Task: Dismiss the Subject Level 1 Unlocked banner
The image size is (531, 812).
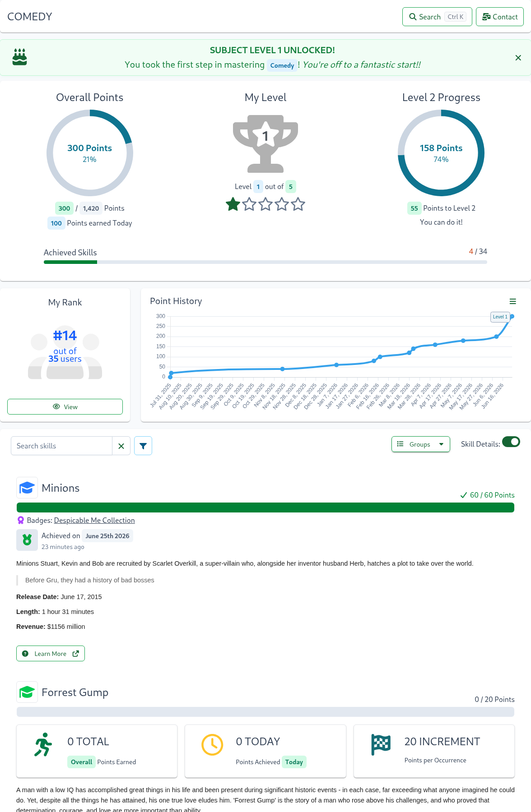Action: tap(518, 58)
